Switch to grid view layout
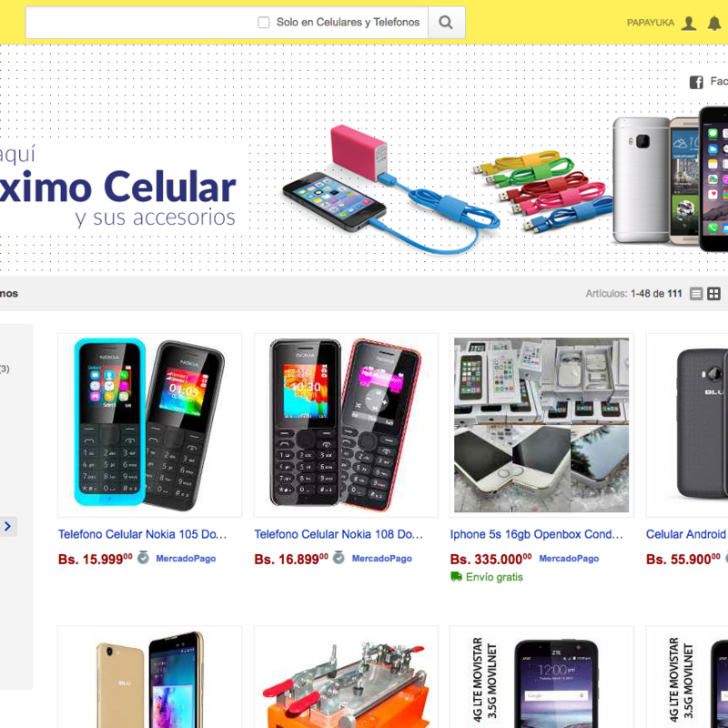Image resolution: width=728 pixels, height=728 pixels. 713,293
